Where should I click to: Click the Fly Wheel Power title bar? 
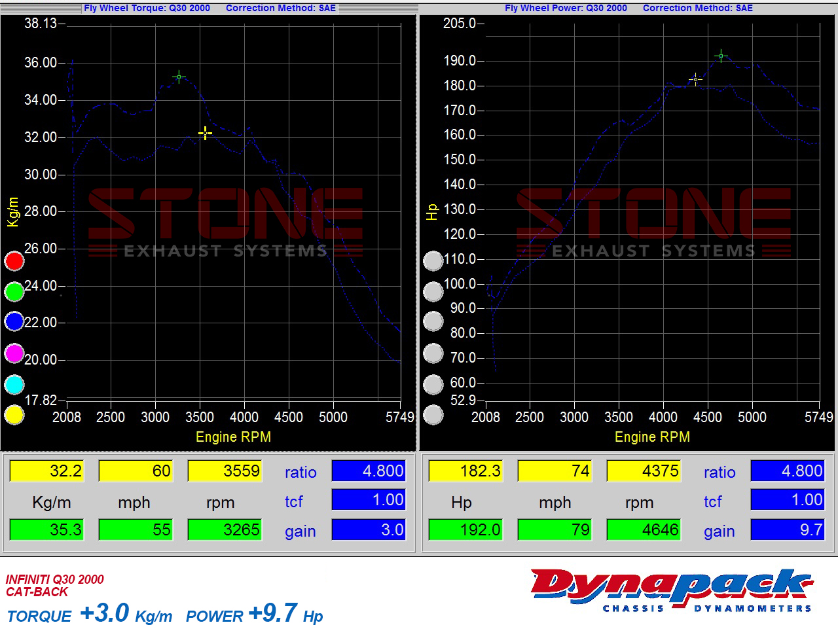[x=628, y=8]
